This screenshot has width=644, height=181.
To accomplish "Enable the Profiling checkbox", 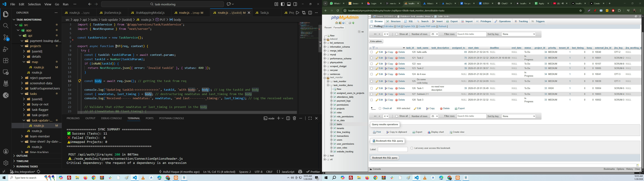I will click(x=371, y=26).
